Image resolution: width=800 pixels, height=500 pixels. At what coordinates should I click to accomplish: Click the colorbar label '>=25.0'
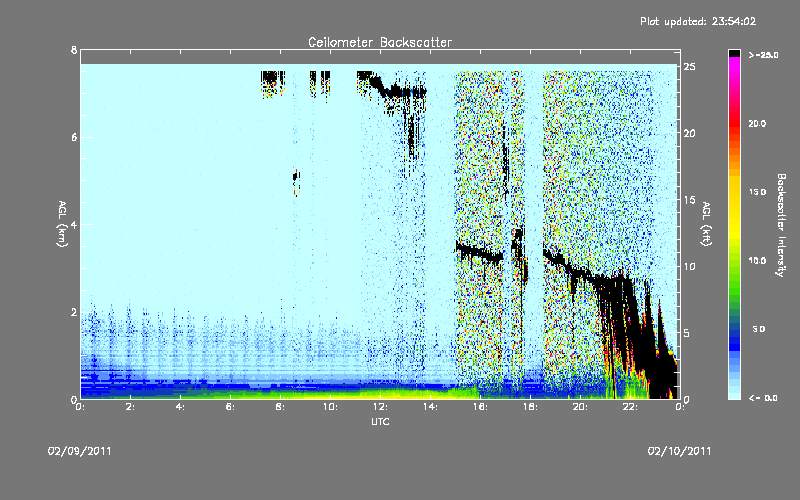tap(763, 55)
